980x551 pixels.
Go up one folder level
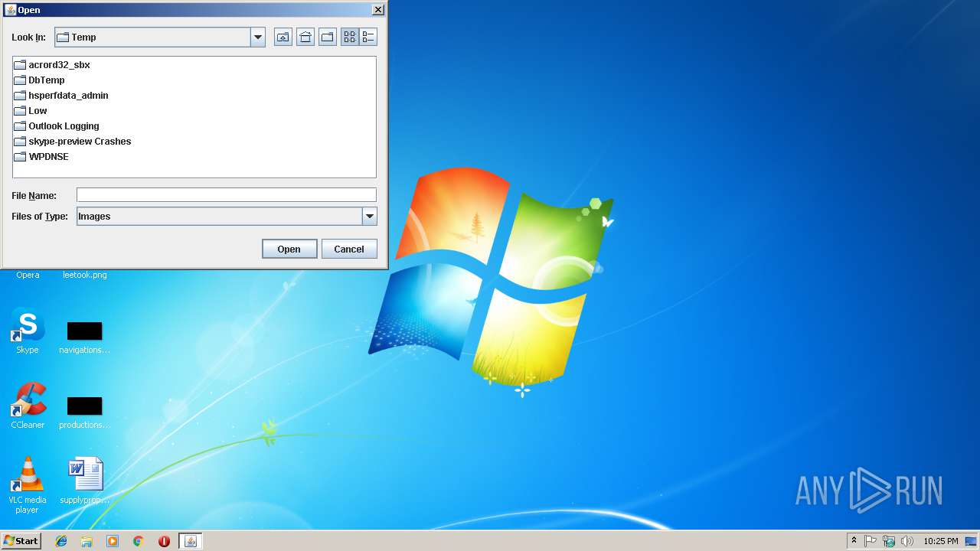coord(283,37)
